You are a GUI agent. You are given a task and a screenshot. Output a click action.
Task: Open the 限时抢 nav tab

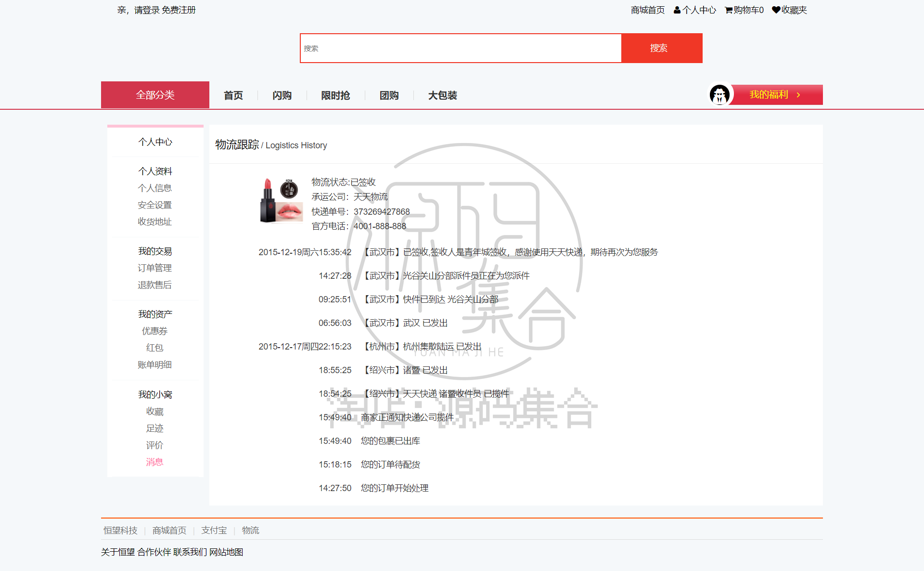pos(335,95)
